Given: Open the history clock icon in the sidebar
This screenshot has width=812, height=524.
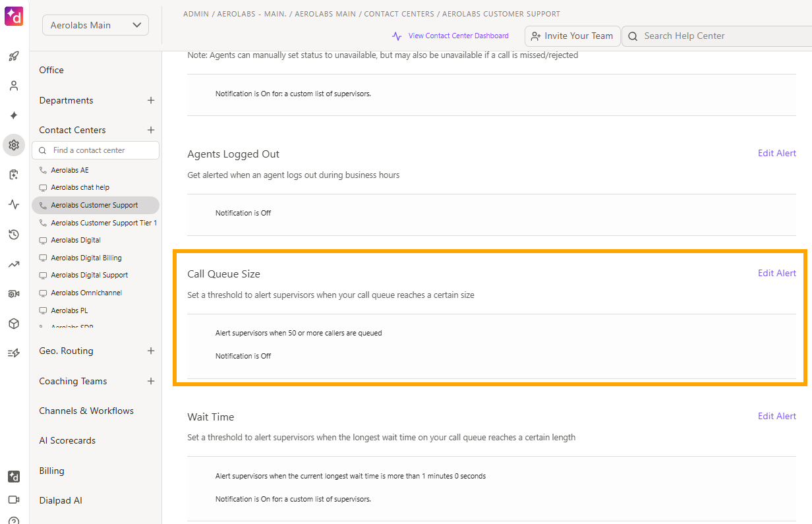Looking at the screenshot, I should pos(14,235).
